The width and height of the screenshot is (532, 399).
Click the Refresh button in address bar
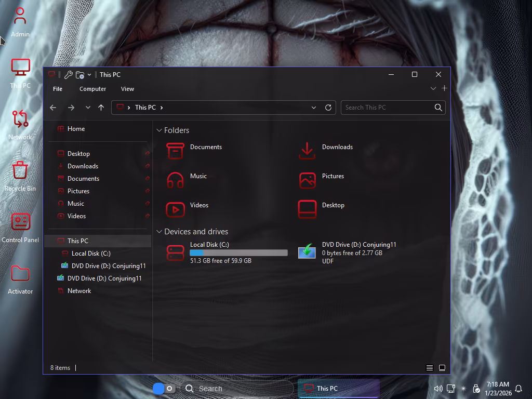tap(328, 108)
